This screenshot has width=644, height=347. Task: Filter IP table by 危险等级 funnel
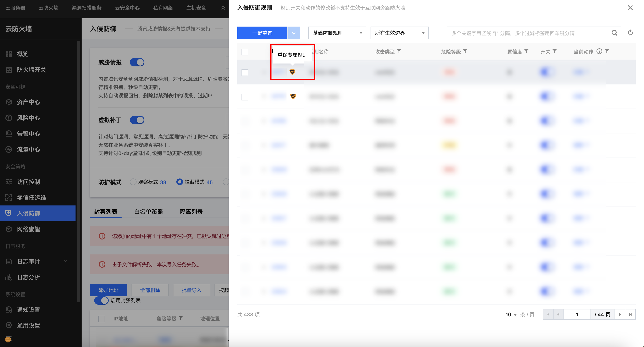pyautogui.click(x=181, y=318)
